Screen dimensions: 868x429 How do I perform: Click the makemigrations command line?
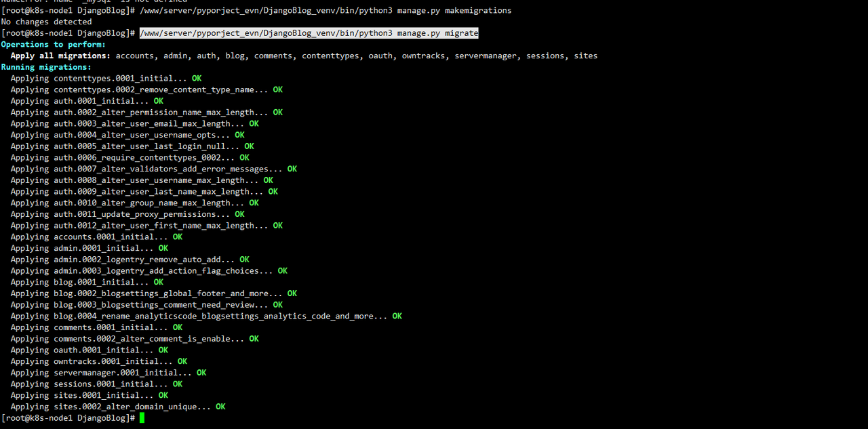click(256, 10)
